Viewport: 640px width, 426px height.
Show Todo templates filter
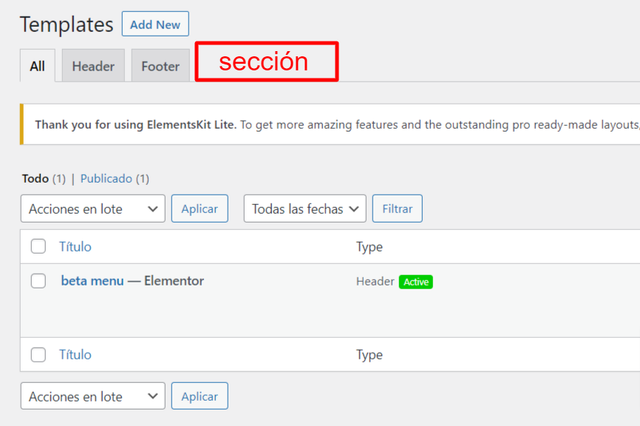[36, 179]
